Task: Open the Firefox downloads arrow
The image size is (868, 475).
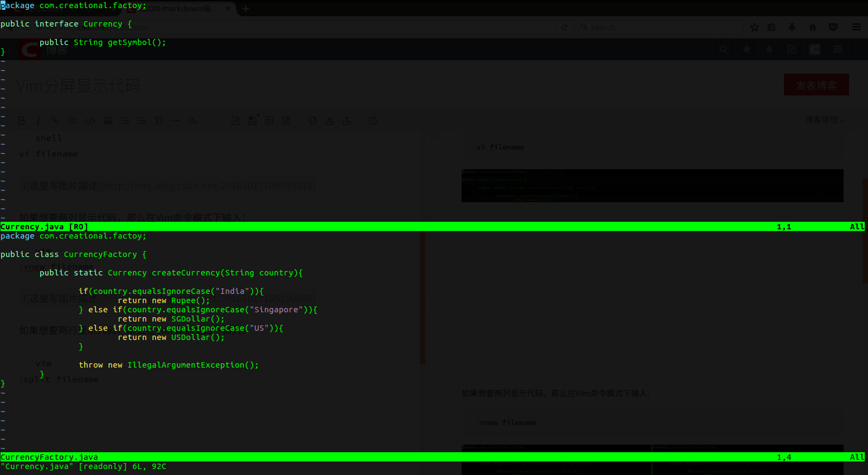Action: point(792,27)
